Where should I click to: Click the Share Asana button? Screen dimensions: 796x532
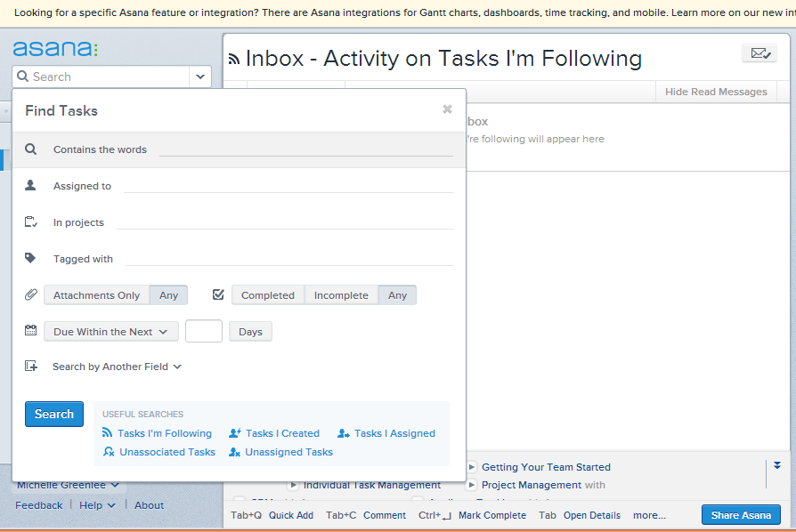[741, 515]
